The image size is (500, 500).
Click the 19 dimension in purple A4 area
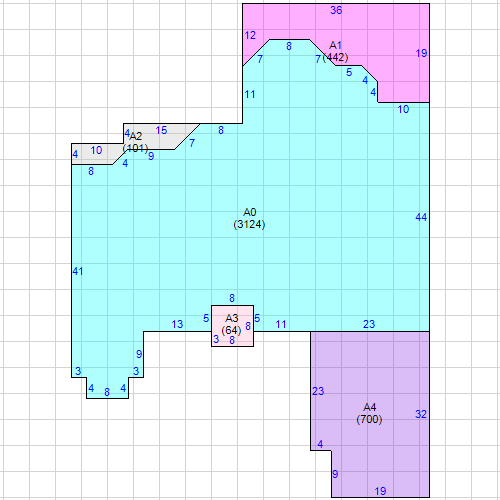380,491
